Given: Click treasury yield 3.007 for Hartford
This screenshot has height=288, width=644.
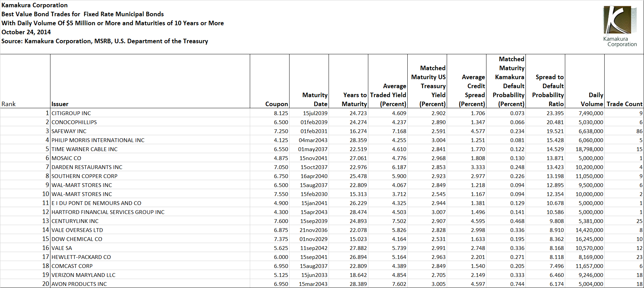Looking at the screenshot, I should 438,212.
